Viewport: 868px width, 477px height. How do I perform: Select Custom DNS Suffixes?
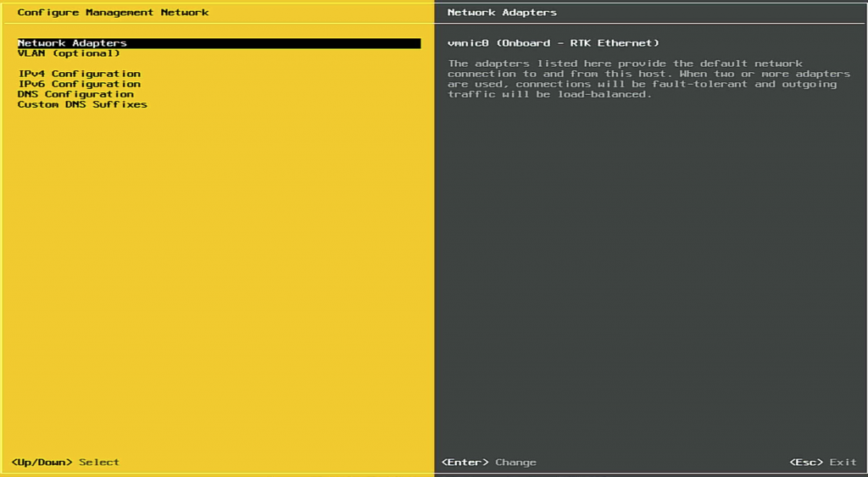[x=82, y=104]
